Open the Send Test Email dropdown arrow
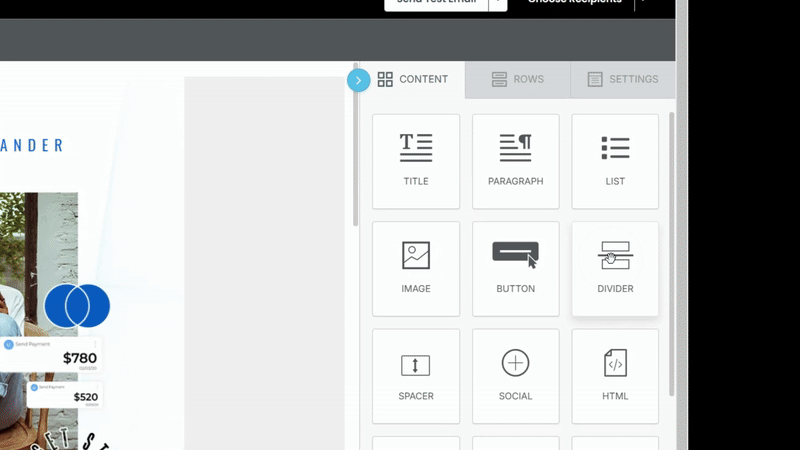This screenshot has height=450, width=800. [497, 3]
